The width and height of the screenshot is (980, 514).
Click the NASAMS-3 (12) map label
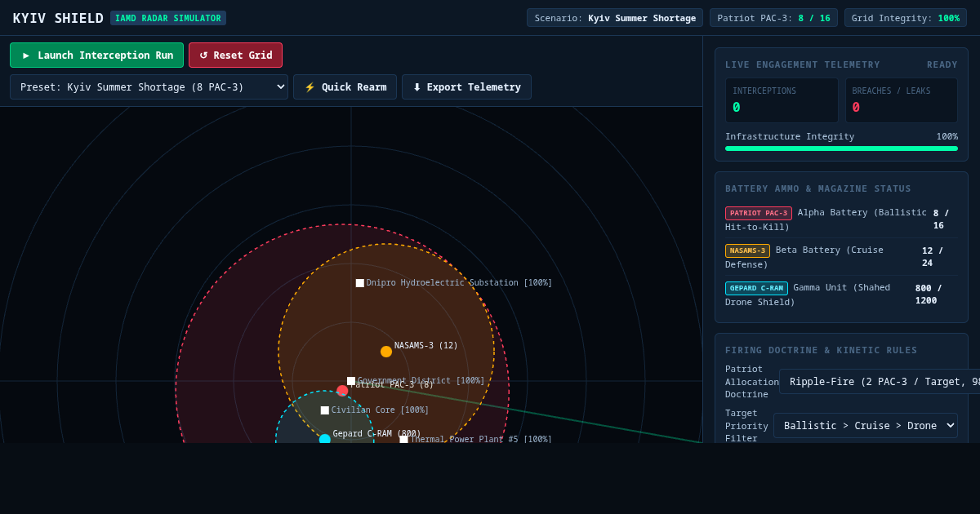[426, 346]
